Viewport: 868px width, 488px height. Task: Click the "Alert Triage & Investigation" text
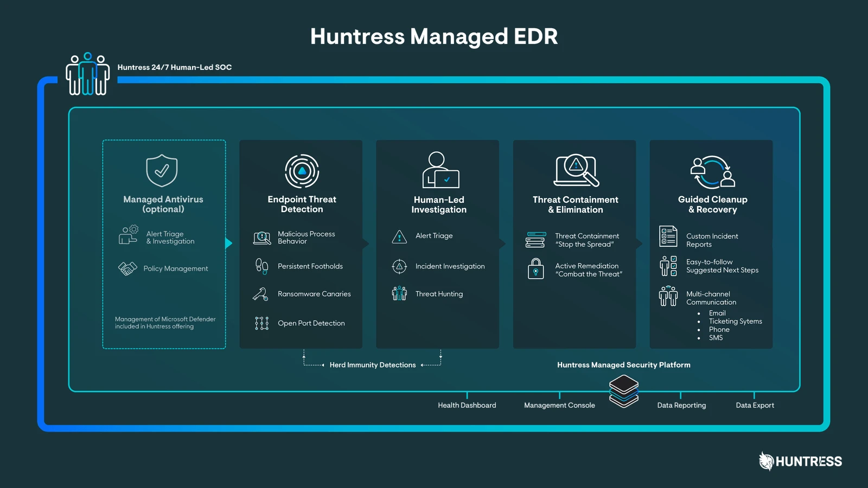170,237
